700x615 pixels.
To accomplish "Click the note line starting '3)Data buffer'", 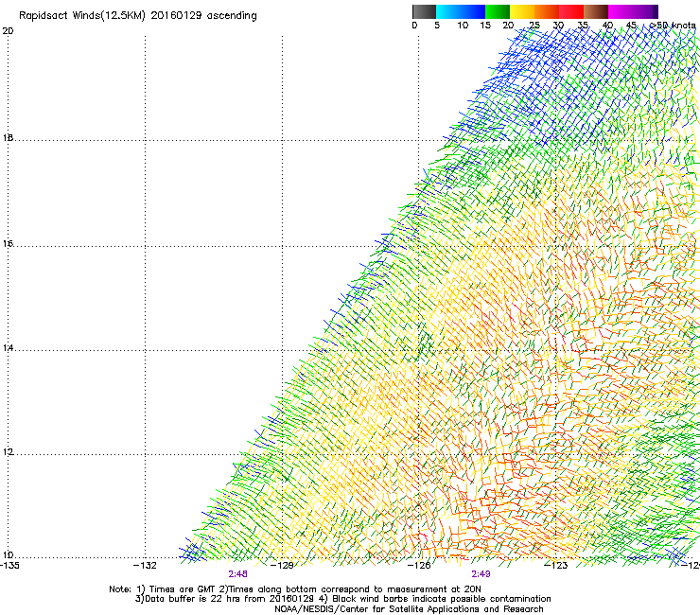I will [342, 599].
